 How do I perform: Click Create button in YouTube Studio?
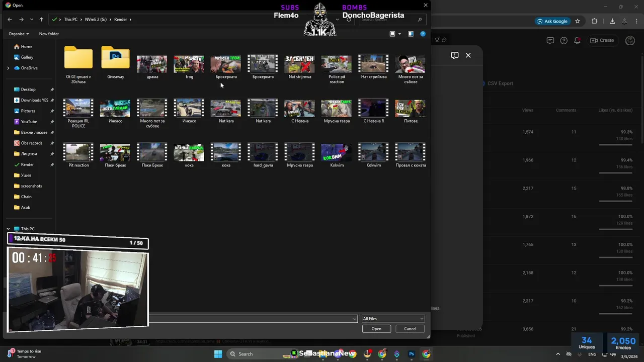pos(602,40)
